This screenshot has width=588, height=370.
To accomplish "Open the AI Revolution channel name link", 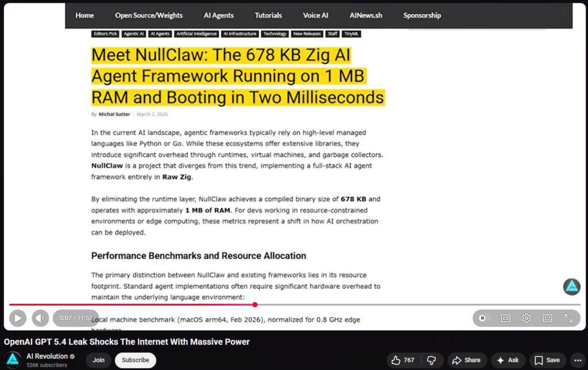I will pyautogui.click(x=47, y=356).
